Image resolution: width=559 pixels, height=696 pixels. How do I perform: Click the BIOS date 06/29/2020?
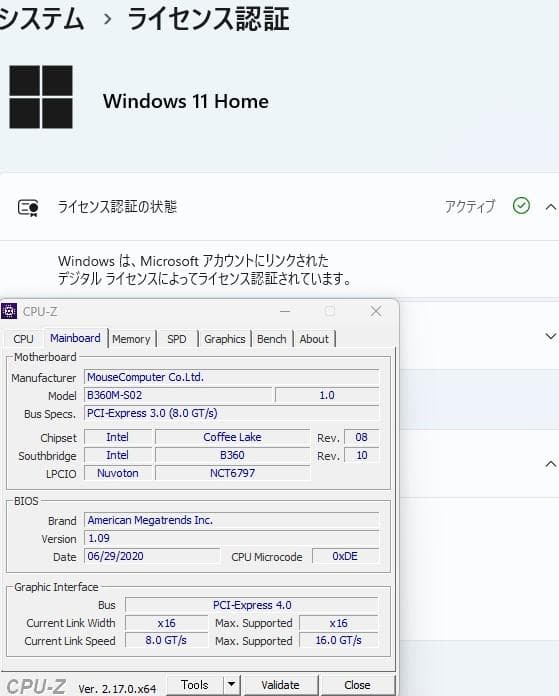152,556
